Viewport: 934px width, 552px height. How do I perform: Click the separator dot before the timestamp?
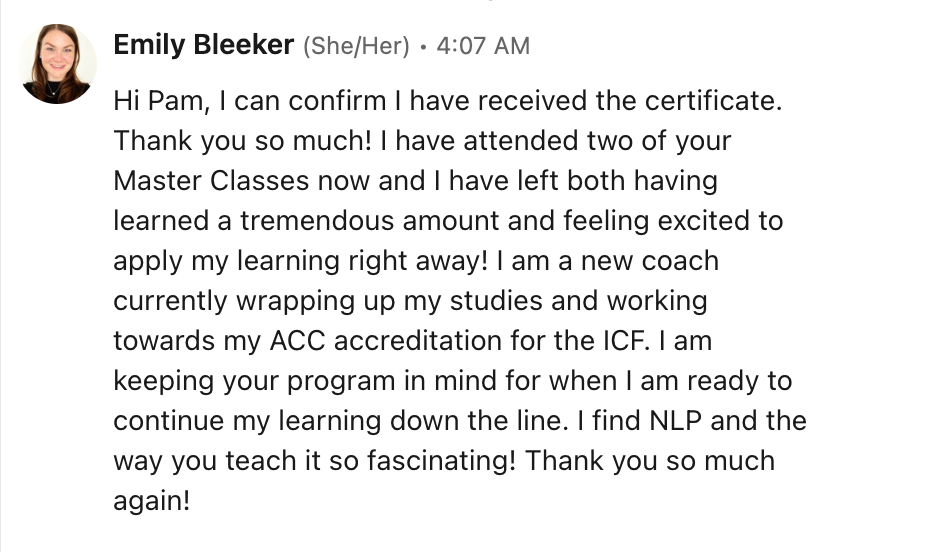(423, 47)
